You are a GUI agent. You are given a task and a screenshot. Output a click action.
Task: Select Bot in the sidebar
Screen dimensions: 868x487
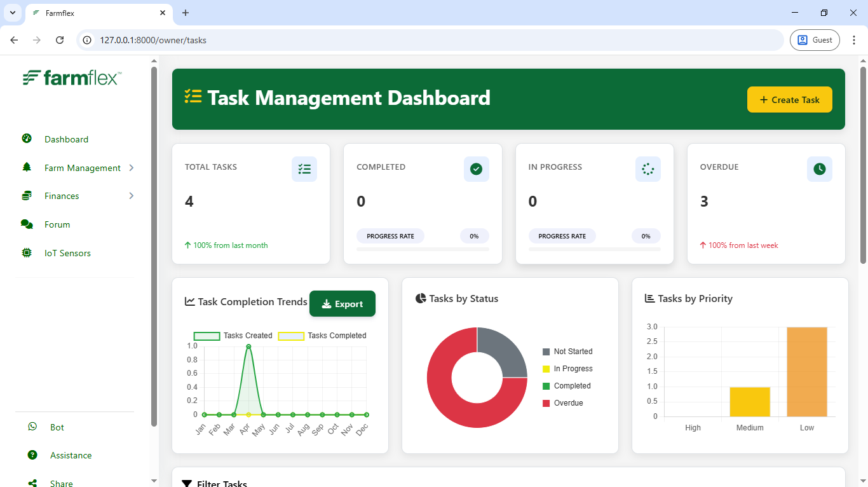[x=57, y=427]
